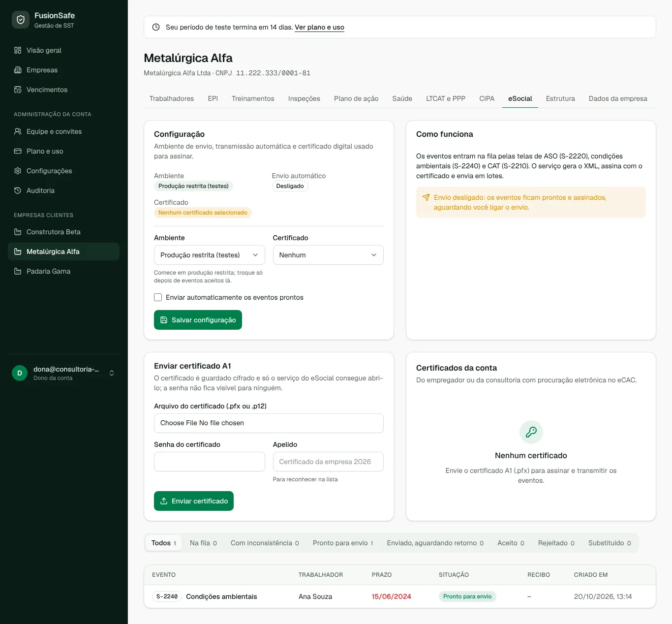Choose a certificate file to upload
672x624 pixels.
click(269, 423)
